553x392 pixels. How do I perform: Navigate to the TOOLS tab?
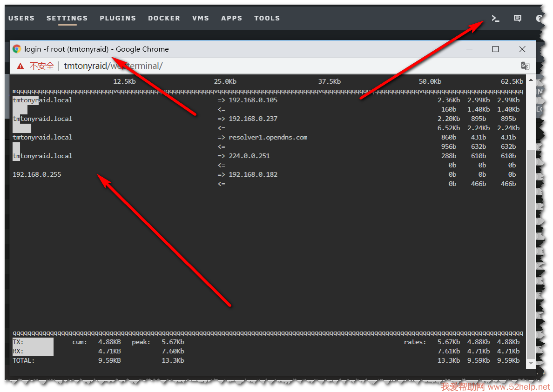click(267, 18)
